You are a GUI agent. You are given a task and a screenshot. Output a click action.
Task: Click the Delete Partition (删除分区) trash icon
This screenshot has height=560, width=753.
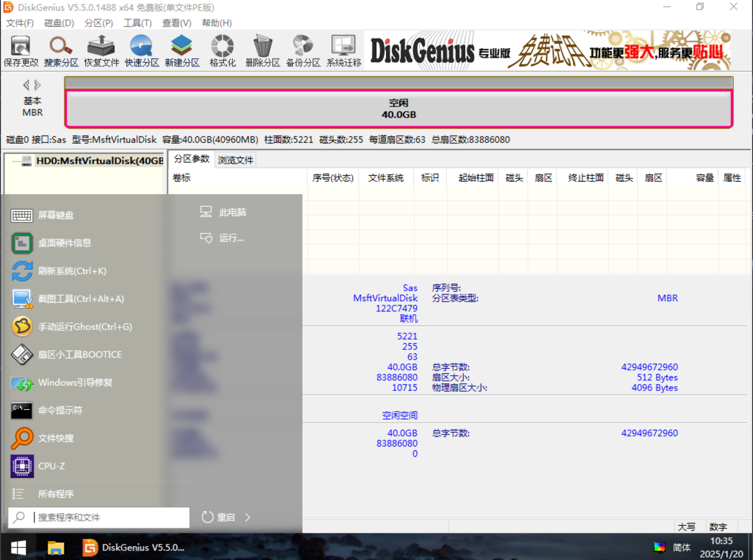coord(263,51)
